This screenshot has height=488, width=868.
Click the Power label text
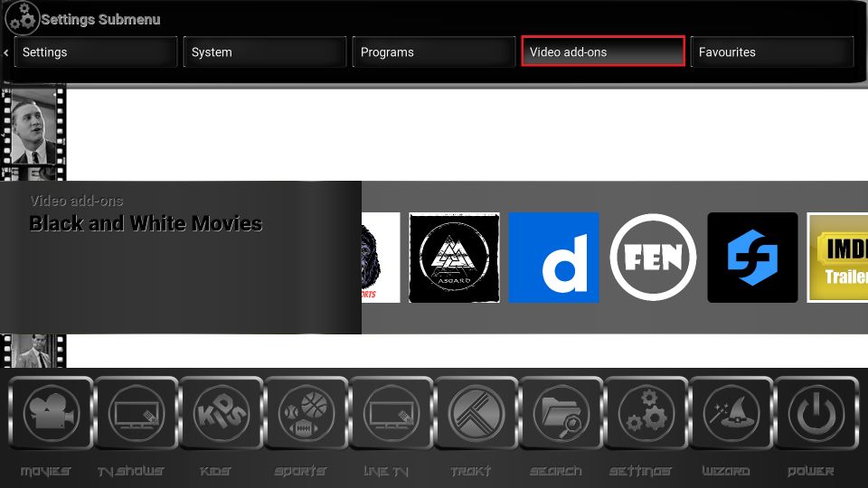(x=810, y=471)
